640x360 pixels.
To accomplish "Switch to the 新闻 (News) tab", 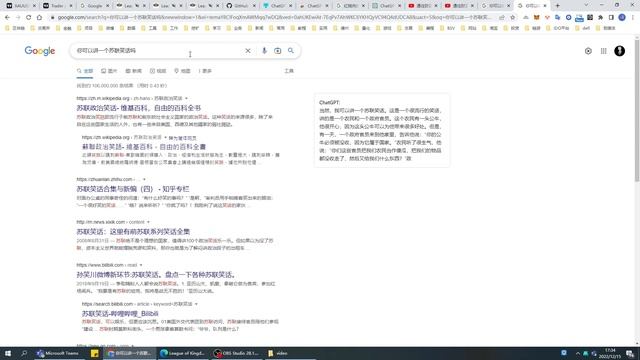I will (x=133, y=71).
